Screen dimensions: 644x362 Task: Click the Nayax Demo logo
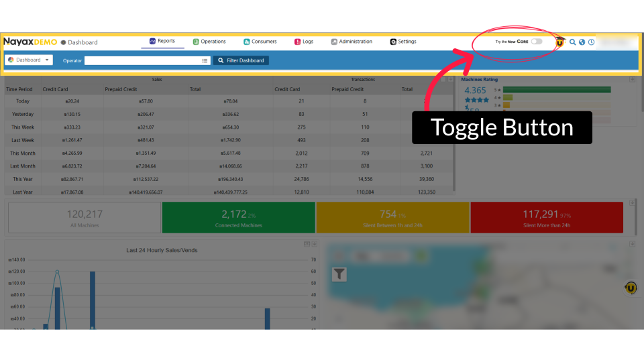(30, 42)
